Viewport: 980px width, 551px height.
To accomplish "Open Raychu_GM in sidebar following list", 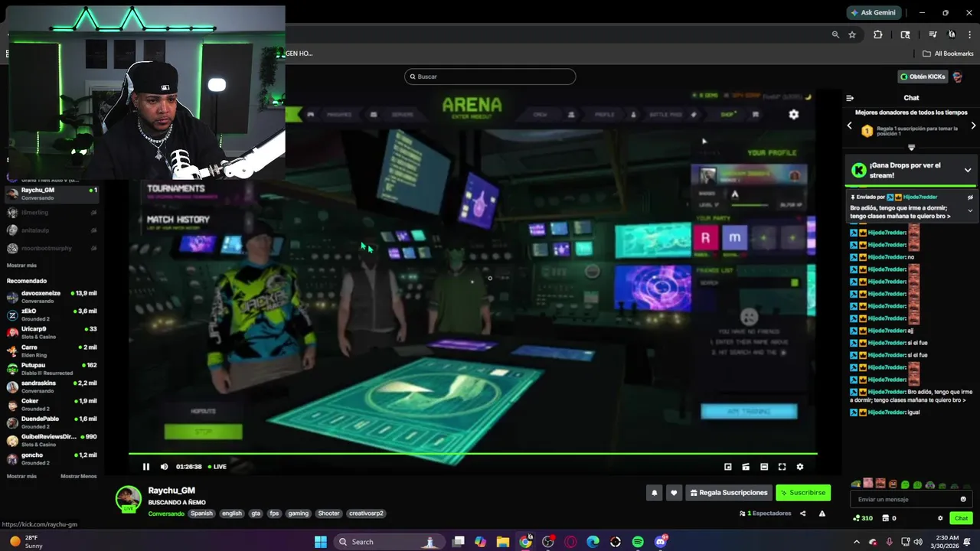I will (52, 194).
